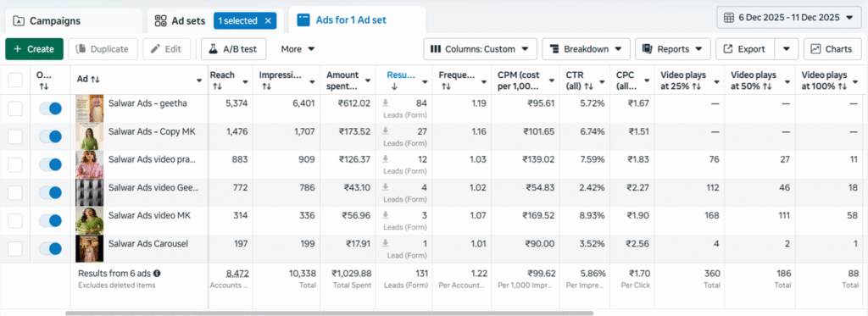This screenshot has height=316, width=868.
Task: Click the Duplicate button
Action: coord(103,48)
